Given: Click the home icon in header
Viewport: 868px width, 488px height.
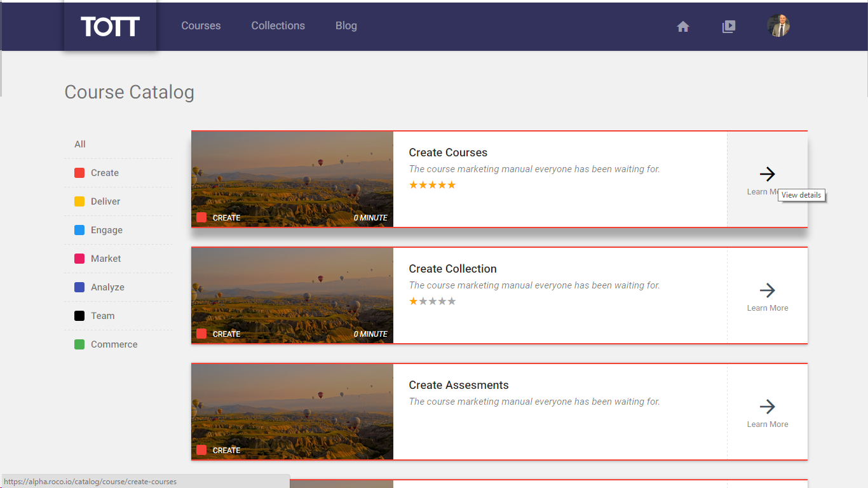Looking at the screenshot, I should (683, 27).
